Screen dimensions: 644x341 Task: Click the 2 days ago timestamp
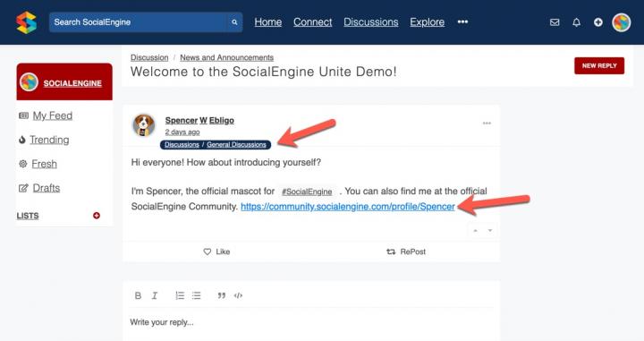[182, 132]
